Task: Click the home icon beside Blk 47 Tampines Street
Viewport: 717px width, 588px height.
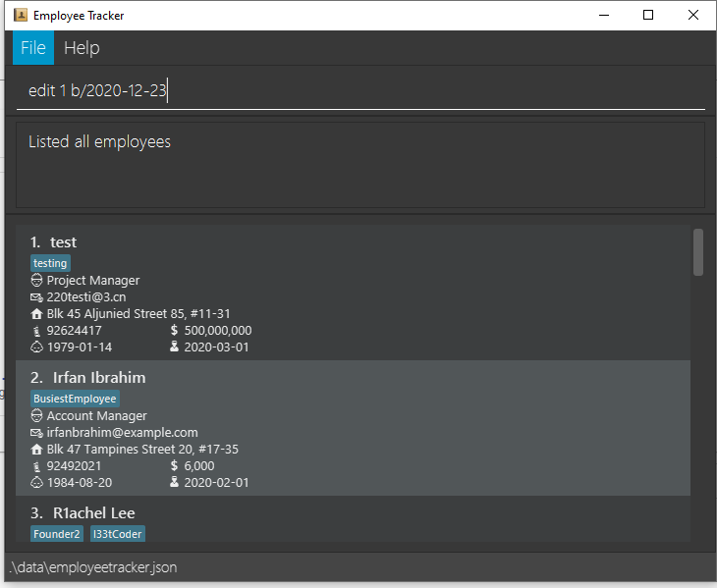Action: tap(36, 450)
